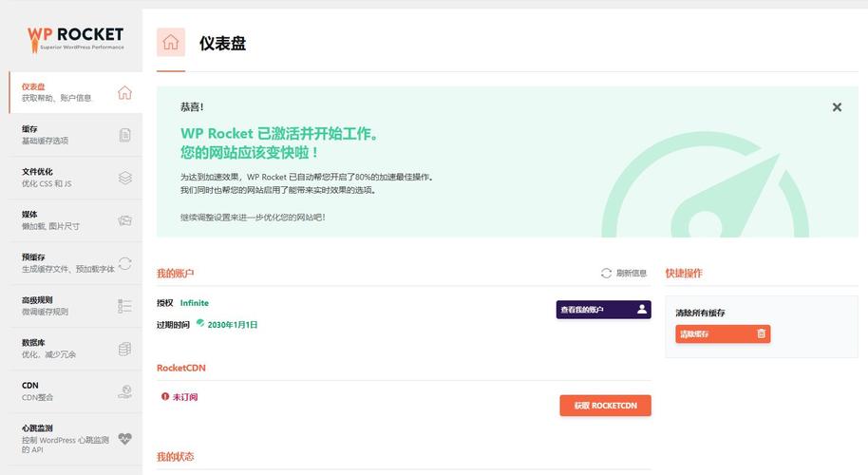The height and width of the screenshot is (475, 868).
Task: Select 心跳监测 menu item
Action: point(76,439)
